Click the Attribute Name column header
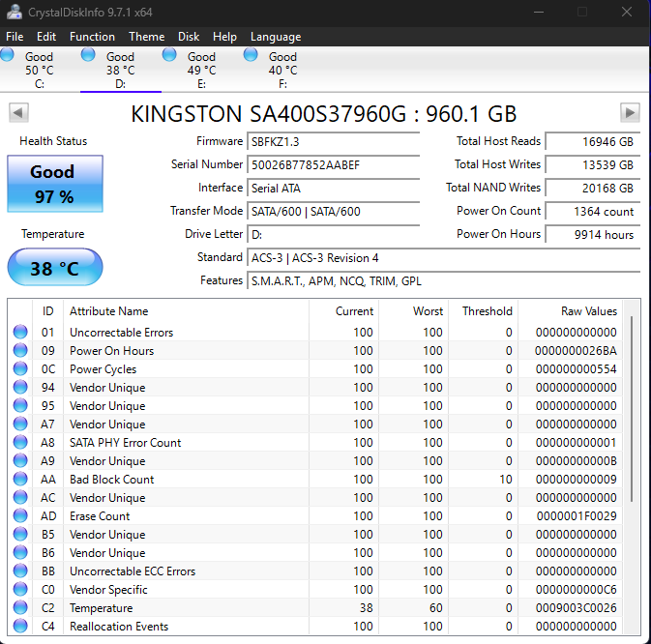Image resolution: width=651 pixels, height=644 pixels. tap(186, 311)
